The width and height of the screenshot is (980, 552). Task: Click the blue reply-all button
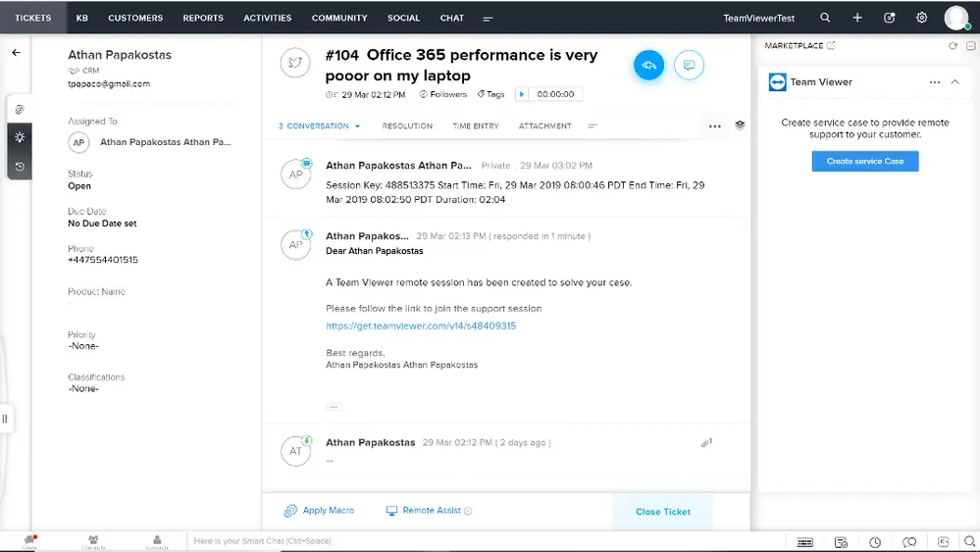[648, 65]
